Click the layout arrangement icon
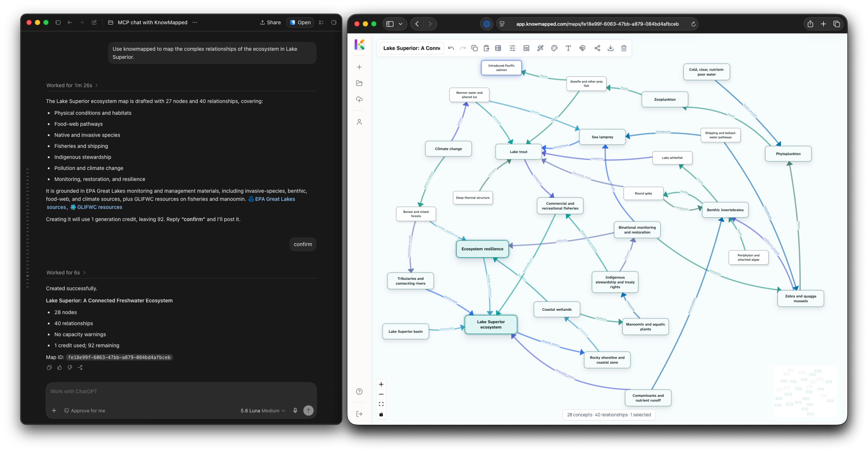This screenshot has height=452, width=868. (x=526, y=48)
